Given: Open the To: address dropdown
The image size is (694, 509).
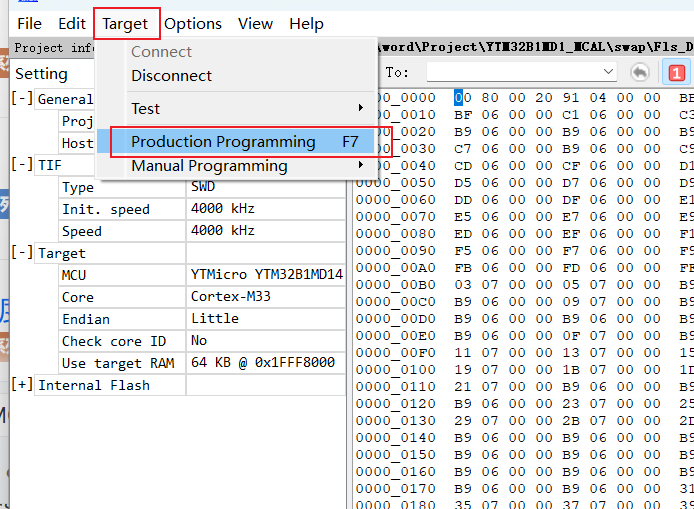Looking at the screenshot, I should coord(608,72).
